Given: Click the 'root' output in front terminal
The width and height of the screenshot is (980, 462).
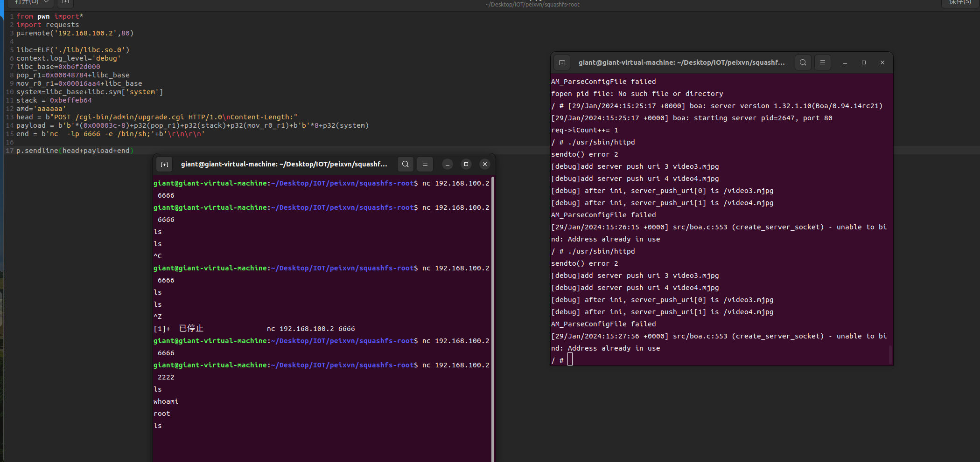Looking at the screenshot, I should point(161,414).
